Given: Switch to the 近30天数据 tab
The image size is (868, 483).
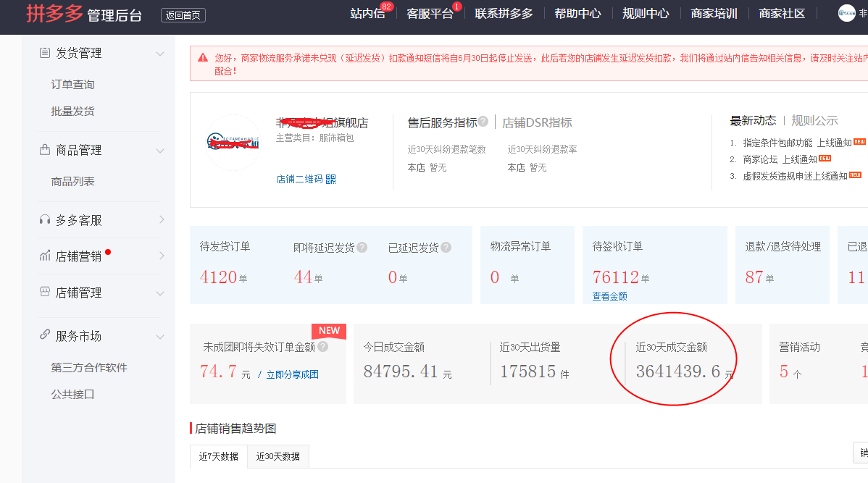Looking at the screenshot, I should (x=278, y=456).
